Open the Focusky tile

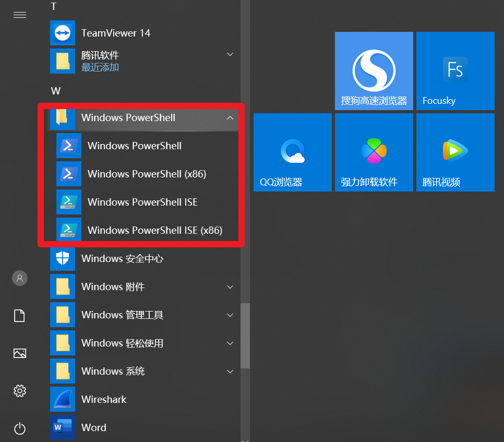coord(455,71)
